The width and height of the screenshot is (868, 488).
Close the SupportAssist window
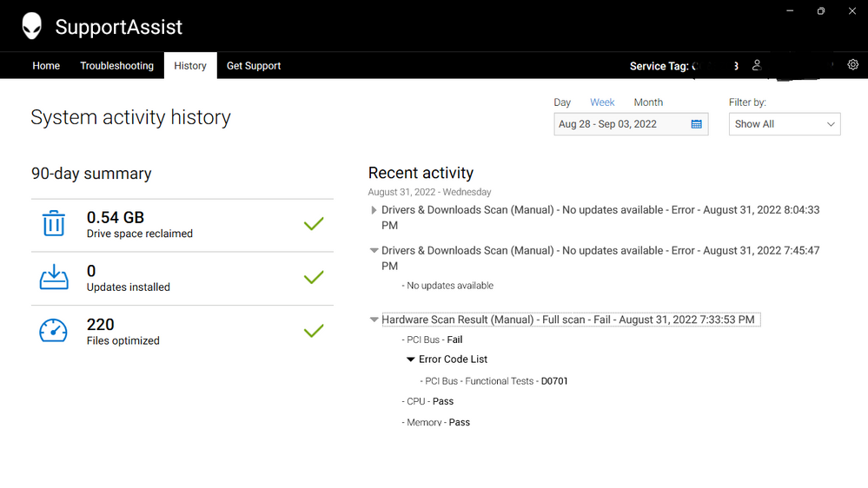coord(852,10)
